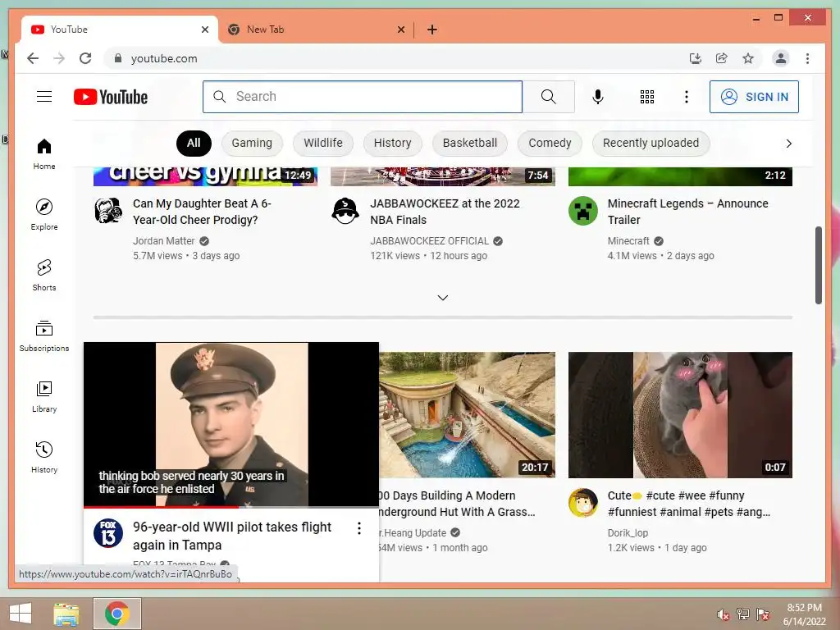Viewport: 840px width, 630px height.
Task: Open Explore in the sidebar
Action: 44,214
